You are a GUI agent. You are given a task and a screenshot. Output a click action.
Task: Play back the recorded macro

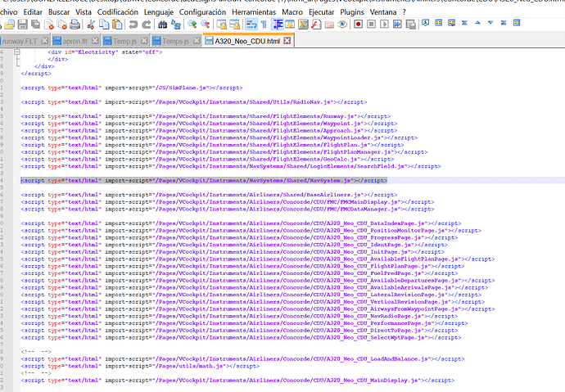pyautogui.click(x=384, y=25)
